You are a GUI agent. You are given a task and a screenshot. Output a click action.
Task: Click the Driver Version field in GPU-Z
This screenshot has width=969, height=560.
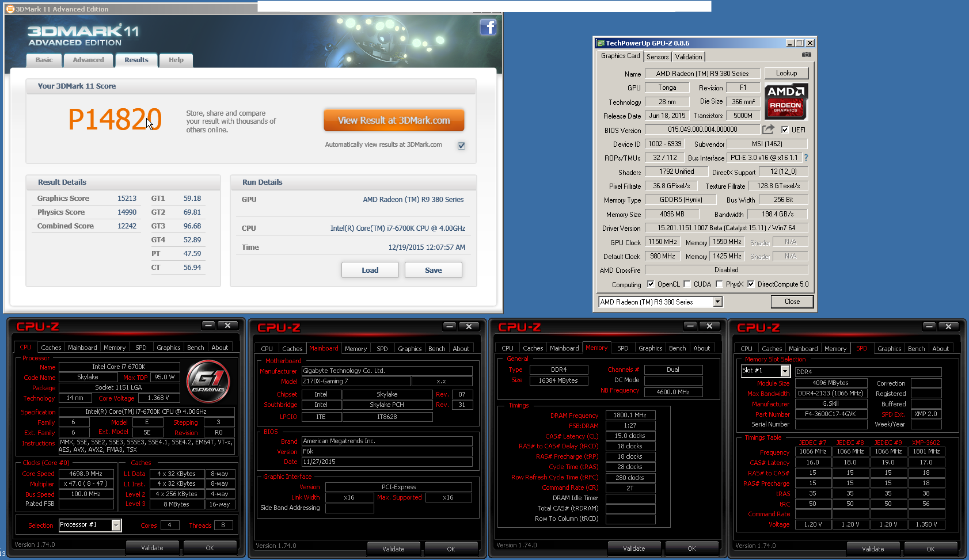(726, 228)
